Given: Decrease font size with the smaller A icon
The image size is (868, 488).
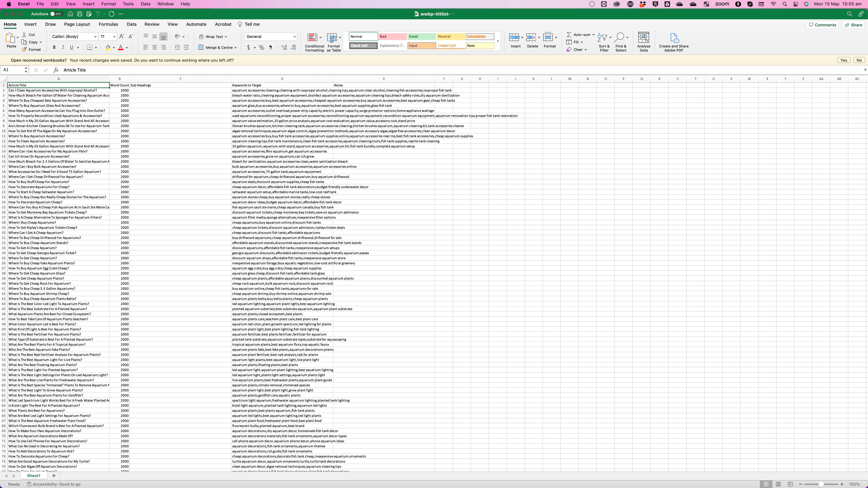Looking at the screenshot, I should (131, 36).
